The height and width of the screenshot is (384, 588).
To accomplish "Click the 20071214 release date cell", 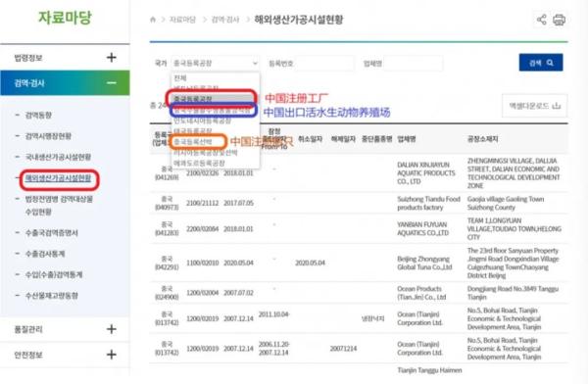I will click(343, 349).
